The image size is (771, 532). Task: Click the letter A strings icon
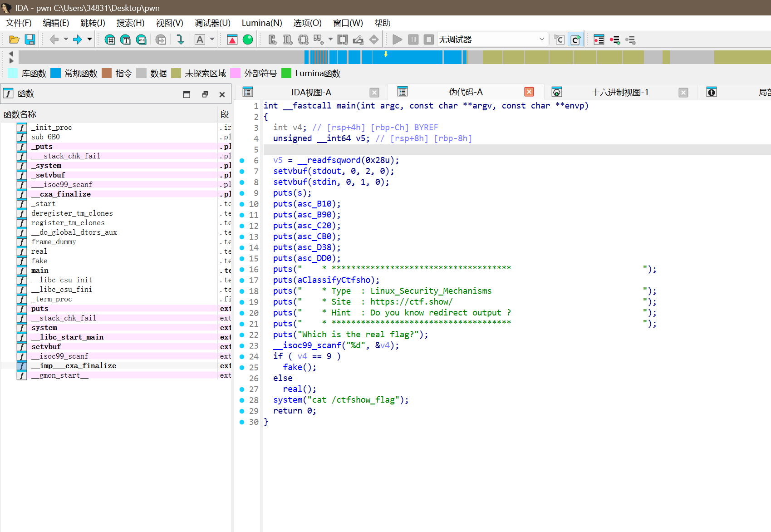click(x=200, y=40)
